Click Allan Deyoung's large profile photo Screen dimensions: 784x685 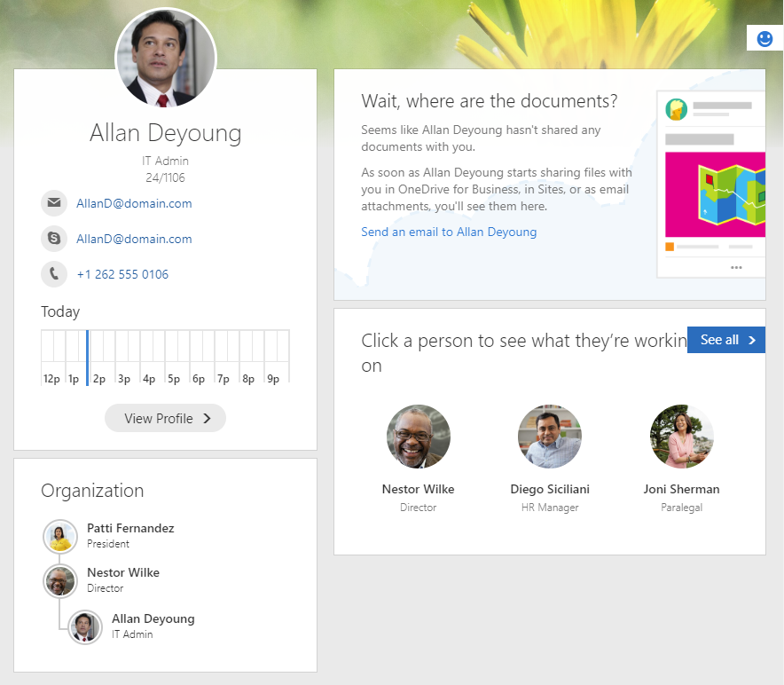[x=166, y=58]
